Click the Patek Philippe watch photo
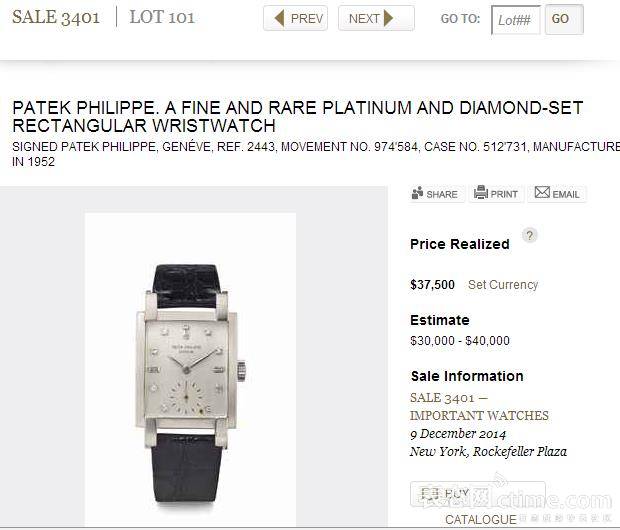620x530 pixels. point(190,370)
